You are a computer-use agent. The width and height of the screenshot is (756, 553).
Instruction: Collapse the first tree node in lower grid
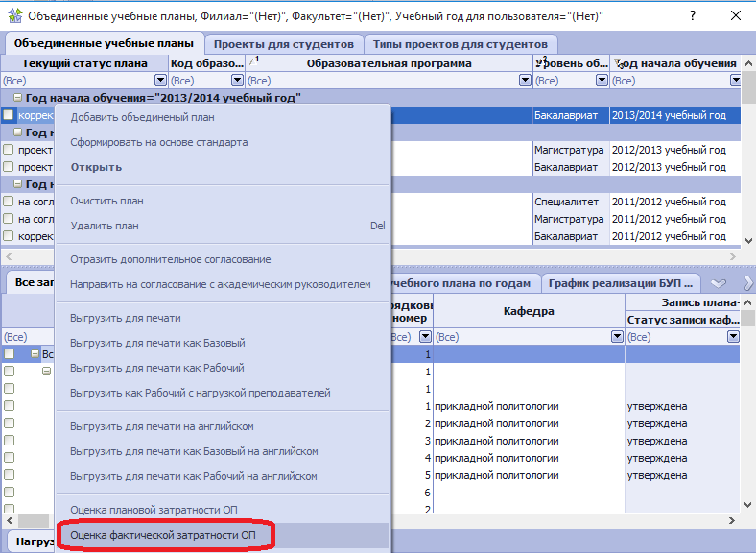(x=35, y=354)
